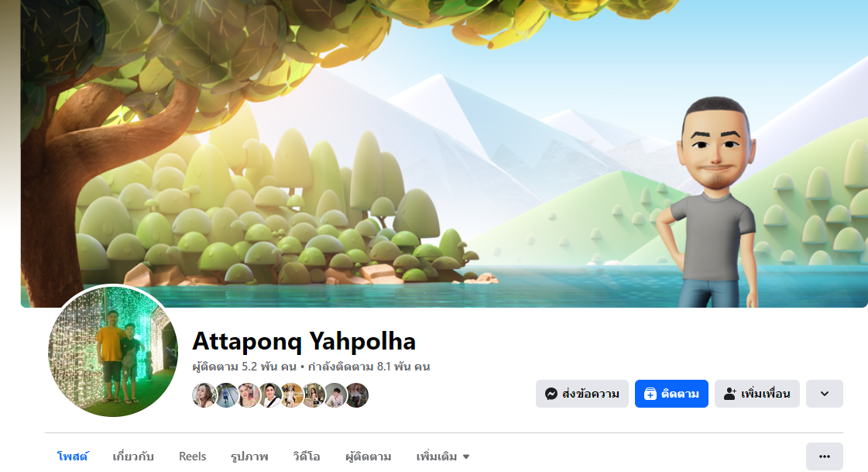Open the โพสต์ posts tab
Viewport: 868px width, 472px height.
click(x=73, y=456)
